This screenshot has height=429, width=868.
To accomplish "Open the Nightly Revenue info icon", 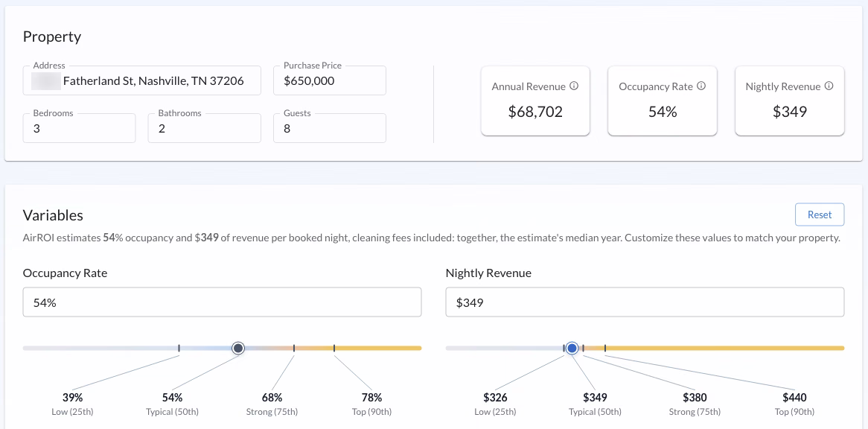I will pos(829,86).
